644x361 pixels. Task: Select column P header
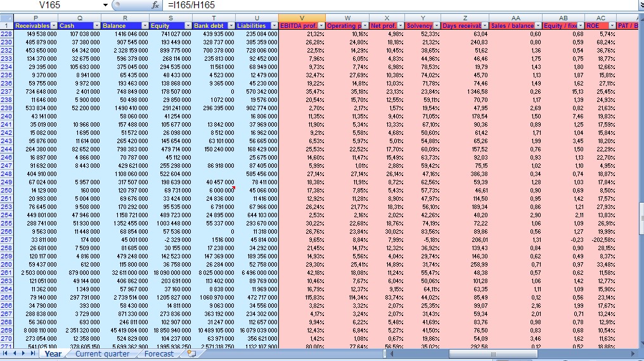pos(35,18)
